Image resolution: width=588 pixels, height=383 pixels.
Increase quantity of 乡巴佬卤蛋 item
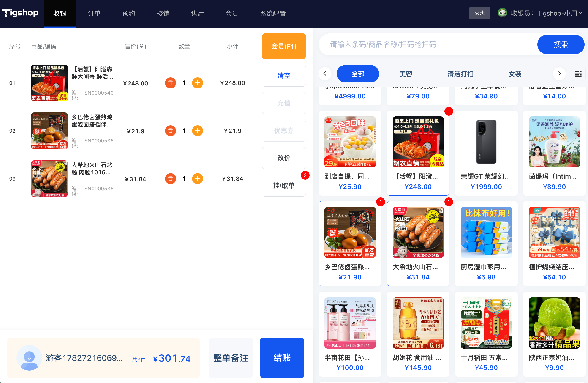coord(198,131)
